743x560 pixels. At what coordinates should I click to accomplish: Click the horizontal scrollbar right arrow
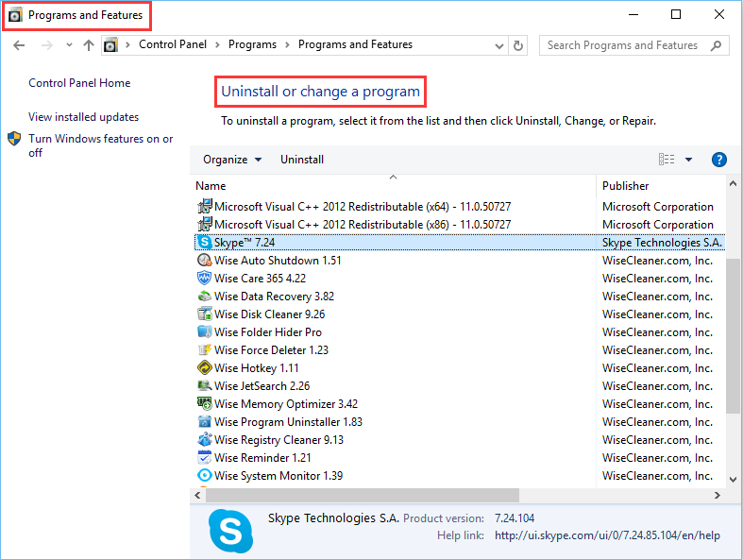tap(717, 496)
